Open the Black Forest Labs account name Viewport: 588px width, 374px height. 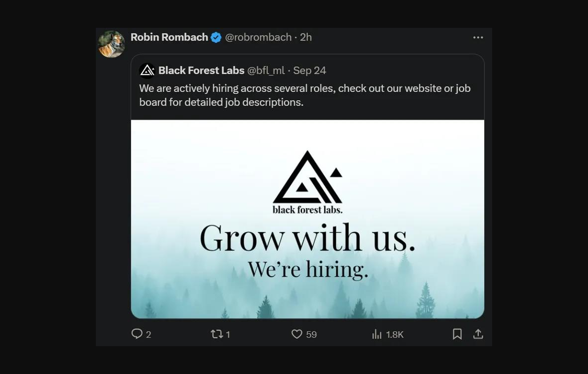[x=201, y=71]
